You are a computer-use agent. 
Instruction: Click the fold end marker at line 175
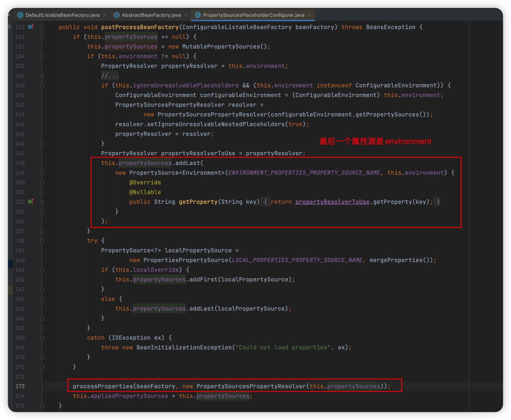pyautogui.click(x=42, y=406)
